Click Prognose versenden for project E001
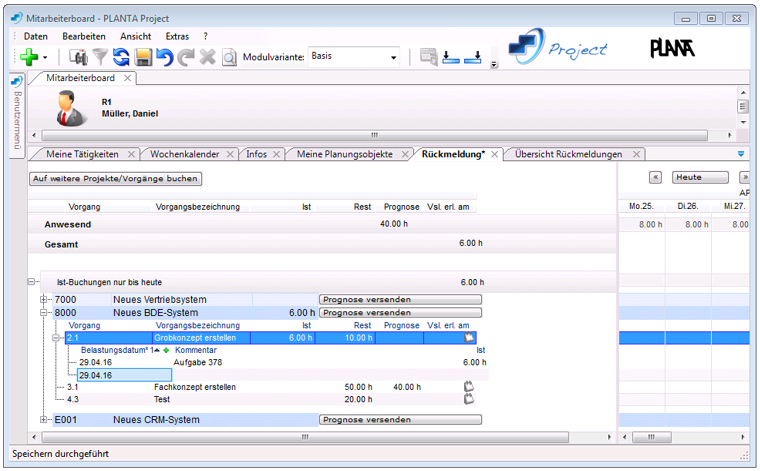 pyautogui.click(x=400, y=420)
